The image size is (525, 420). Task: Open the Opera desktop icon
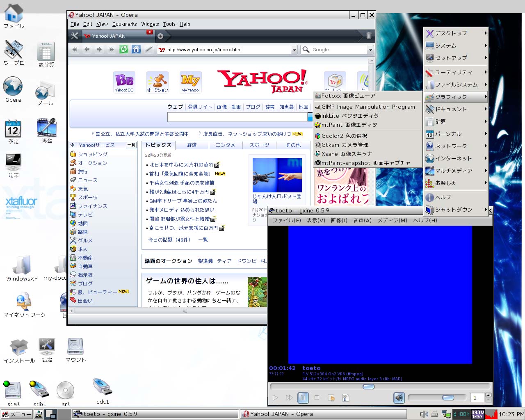[13, 89]
